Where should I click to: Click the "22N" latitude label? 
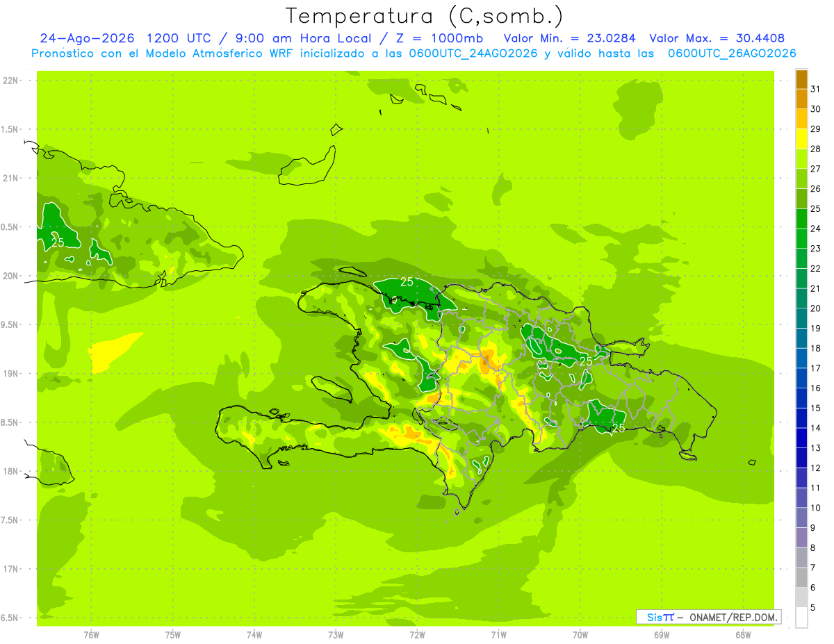pyautogui.click(x=11, y=81)
